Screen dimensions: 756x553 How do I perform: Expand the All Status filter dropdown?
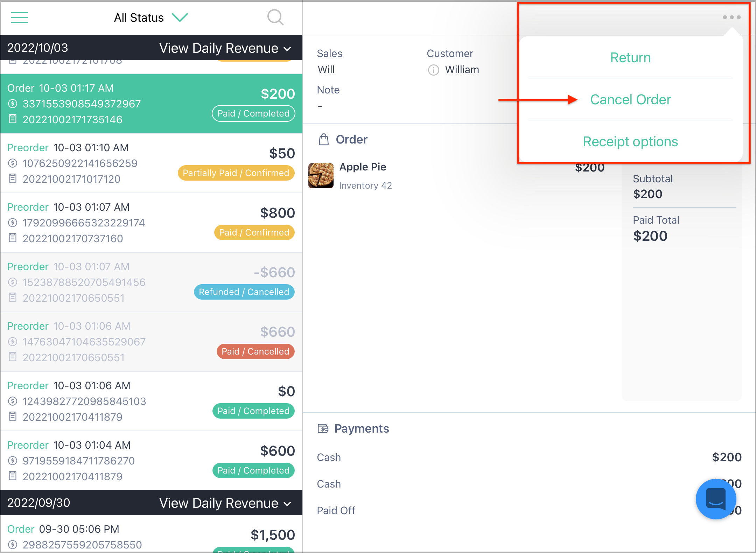(151, 17)
